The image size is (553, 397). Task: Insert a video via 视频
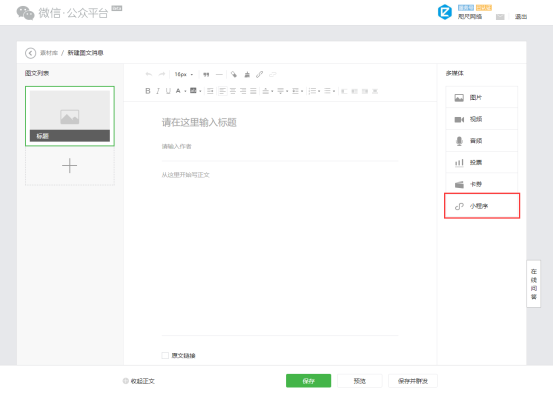click(x=481, y=119)
